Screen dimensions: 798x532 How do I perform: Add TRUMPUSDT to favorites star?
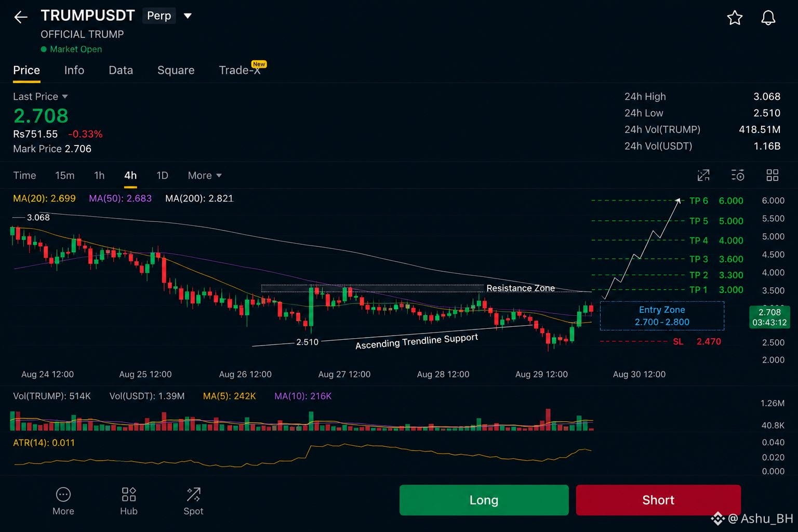click(x=735, y=18)
